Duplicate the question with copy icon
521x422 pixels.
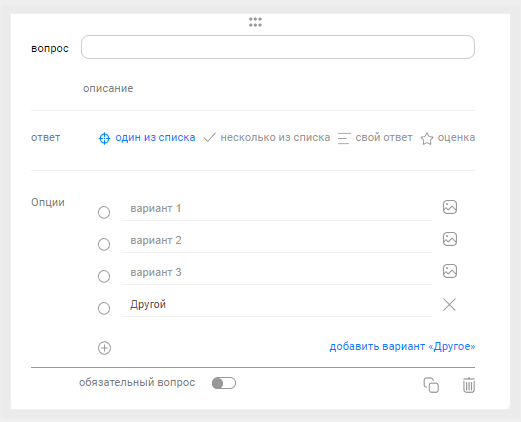(431, 385)
